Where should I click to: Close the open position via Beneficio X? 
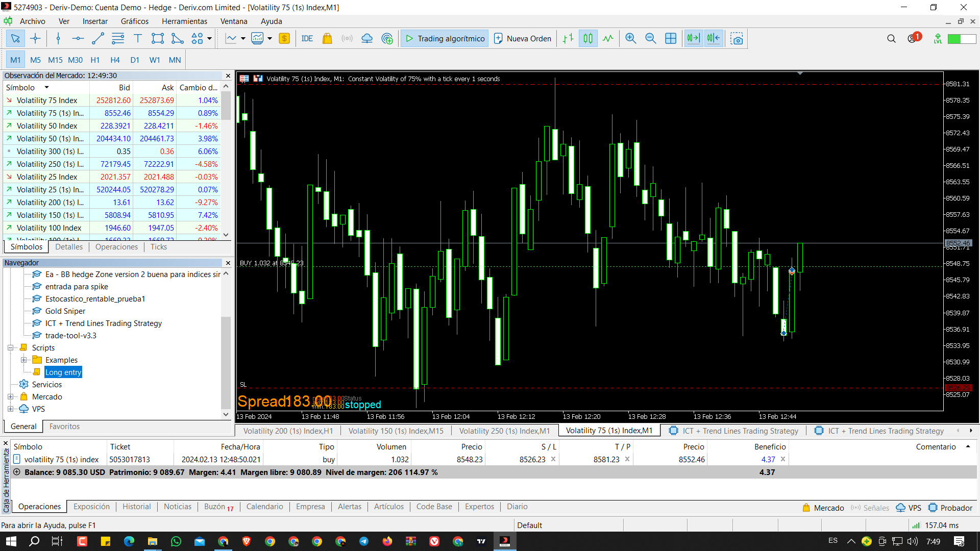point(783,460)
